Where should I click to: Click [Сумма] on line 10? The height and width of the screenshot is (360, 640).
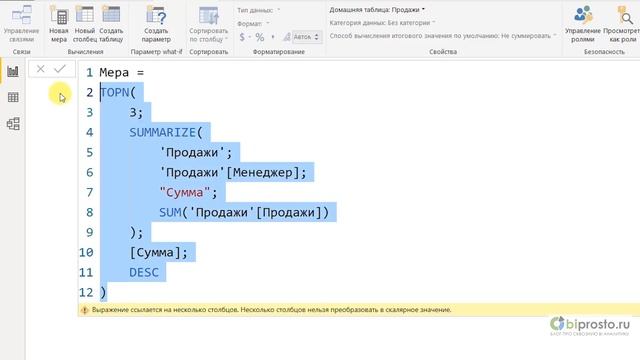155,253
